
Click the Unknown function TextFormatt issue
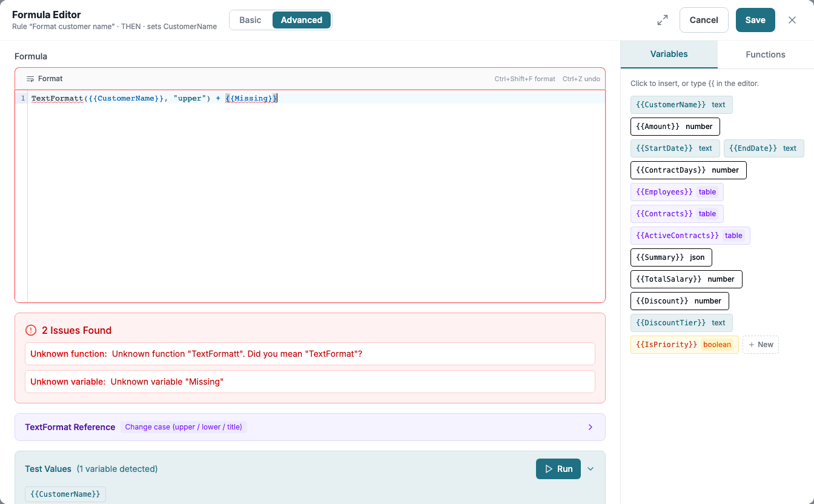click(309, 354)
